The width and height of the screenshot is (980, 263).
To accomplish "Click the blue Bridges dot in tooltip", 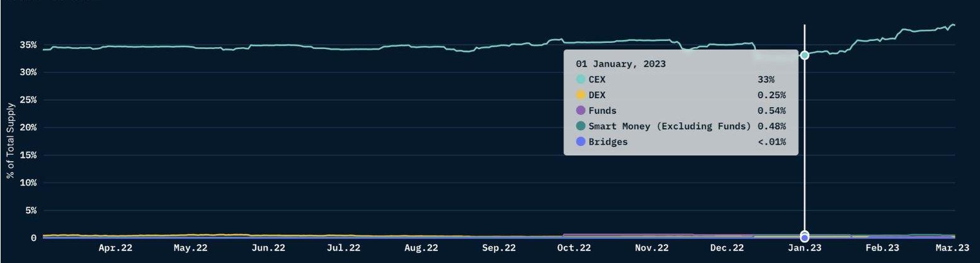I will [x=581, y=142].
